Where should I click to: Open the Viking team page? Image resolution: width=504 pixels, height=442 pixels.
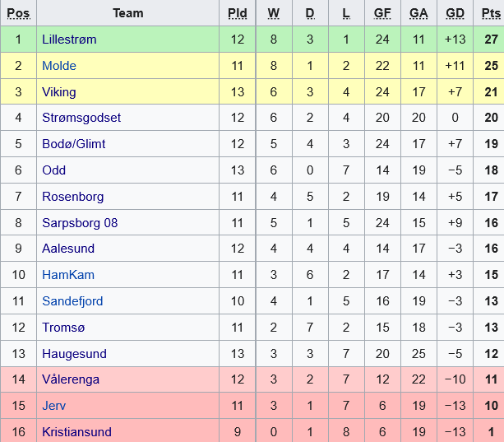coord(58,91)
